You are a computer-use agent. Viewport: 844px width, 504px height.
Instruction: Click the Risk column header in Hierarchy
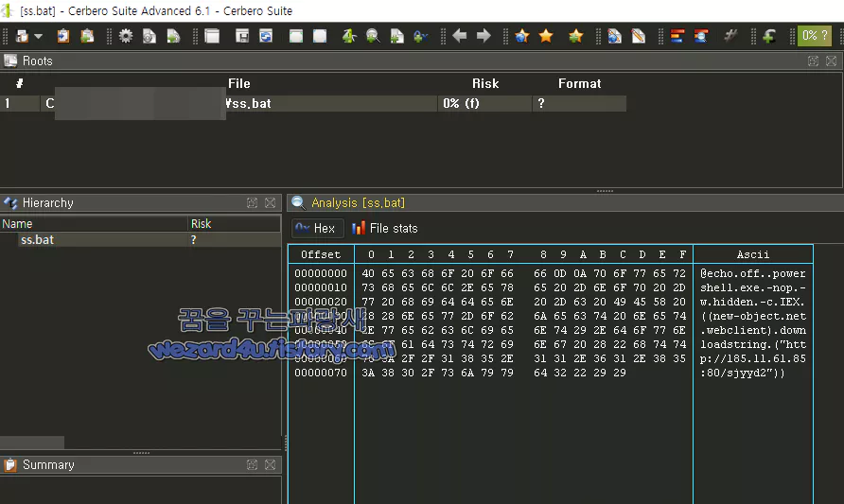coord(234,224)
